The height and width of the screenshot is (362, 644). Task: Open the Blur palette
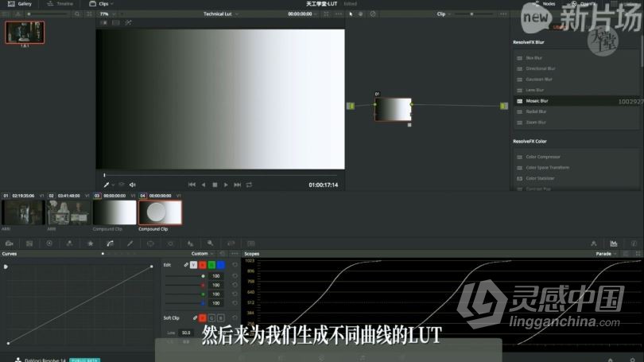click(190, 243)
